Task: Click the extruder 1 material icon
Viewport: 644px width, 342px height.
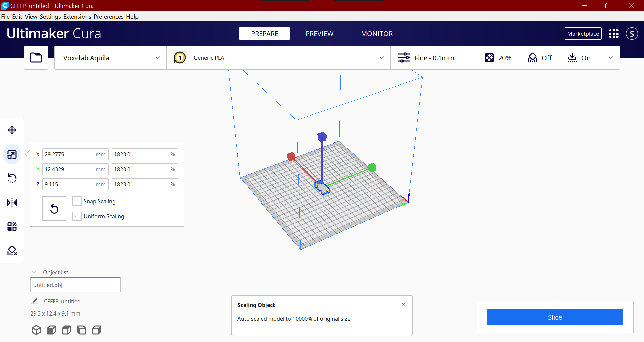Action: coord(180,58)
